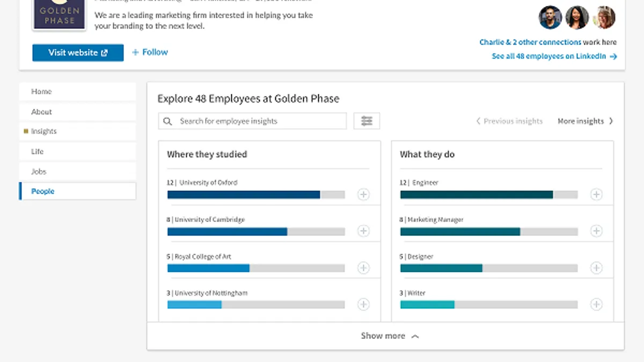The height and width of the screenshot is (362, 644).
Task: Open Charlie & 2 other connections link
Action: coord(530,42)
